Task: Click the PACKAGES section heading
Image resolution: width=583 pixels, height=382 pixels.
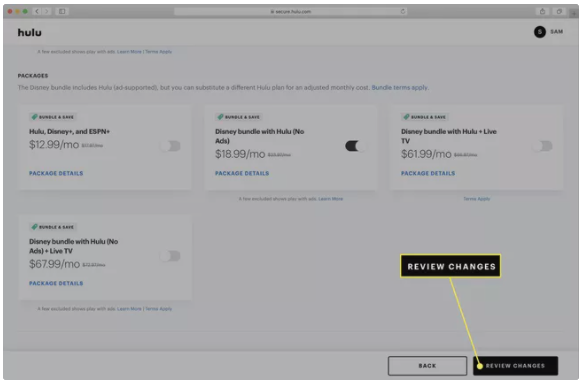Action: pos(33,76)
